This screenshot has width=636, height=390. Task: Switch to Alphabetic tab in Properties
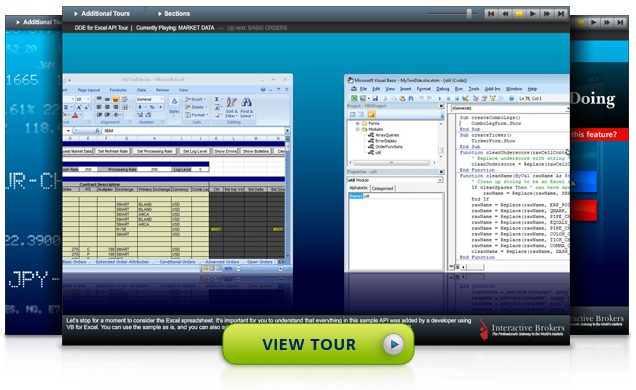359,188
